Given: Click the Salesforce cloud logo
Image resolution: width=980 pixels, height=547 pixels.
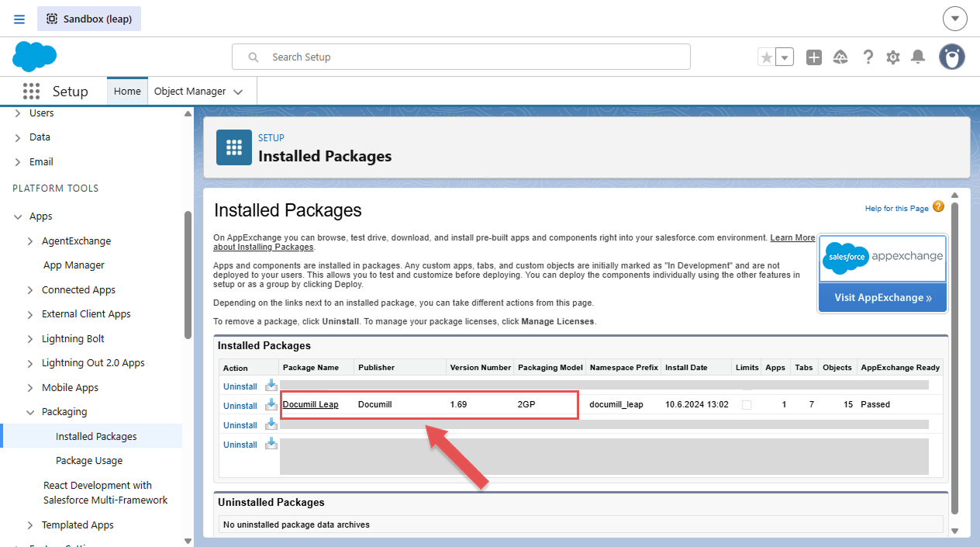Looking at the screenshot, I should tap(35, 57).
